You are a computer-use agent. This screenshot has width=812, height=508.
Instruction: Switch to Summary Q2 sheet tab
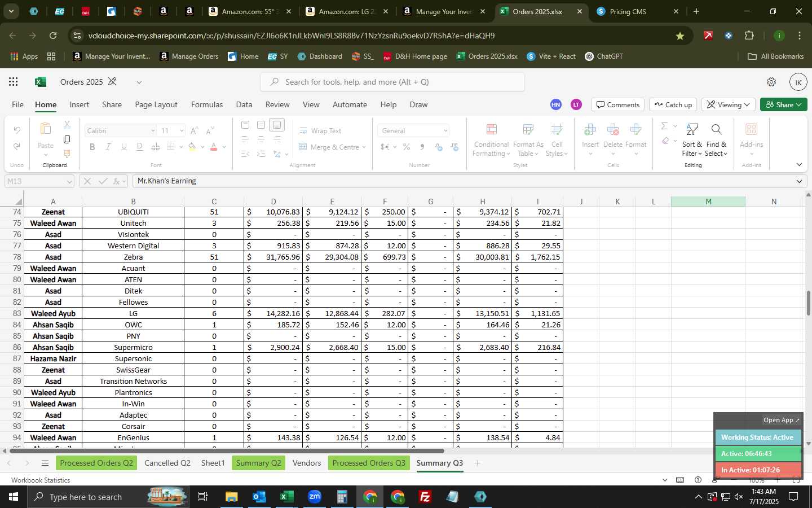pyautogui.click(x=258, y=463)
